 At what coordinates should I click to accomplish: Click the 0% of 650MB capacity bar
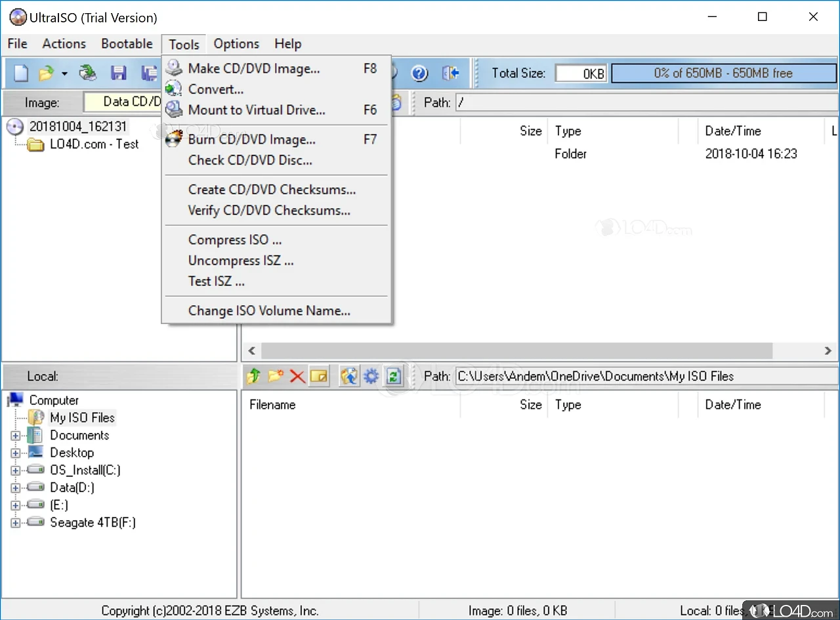pos(724,73)
